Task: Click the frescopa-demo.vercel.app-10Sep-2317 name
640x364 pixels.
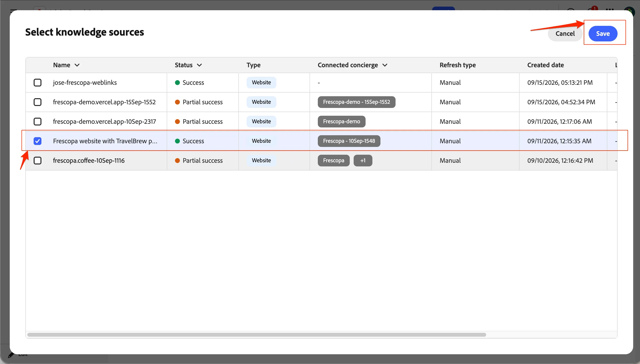Action: [x=105, y=122]
